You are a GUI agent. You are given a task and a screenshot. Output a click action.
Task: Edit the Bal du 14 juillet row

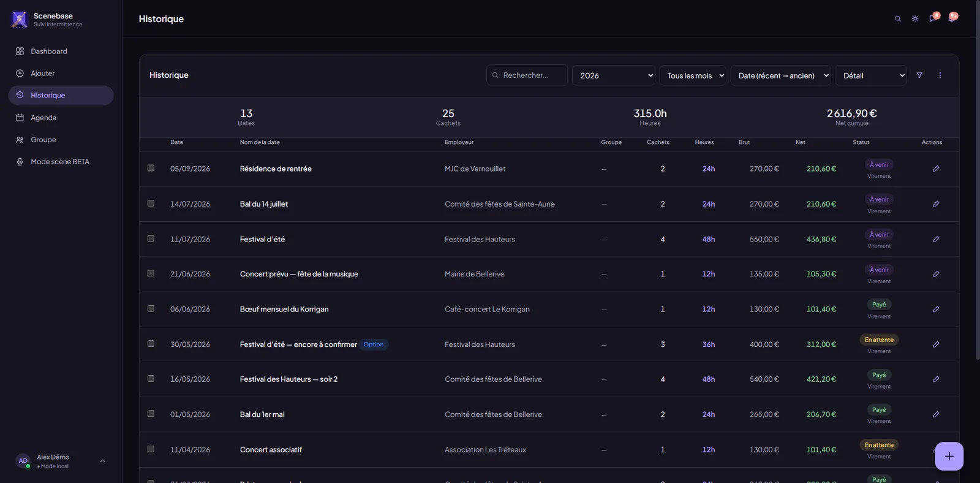click(936, 204)
